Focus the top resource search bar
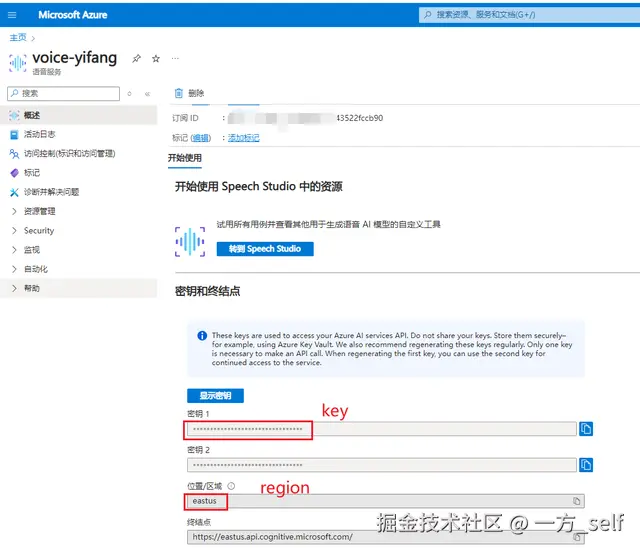 click(529, 15)
